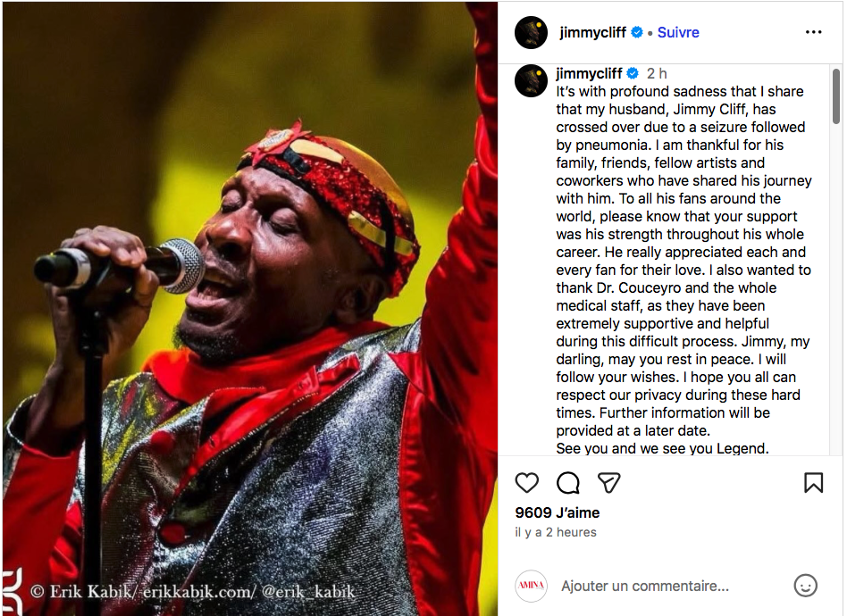Click jimmycliff username in the header
Image resolution: width=847 pixels, height=616 pixels.
click(x=592, y=32)
